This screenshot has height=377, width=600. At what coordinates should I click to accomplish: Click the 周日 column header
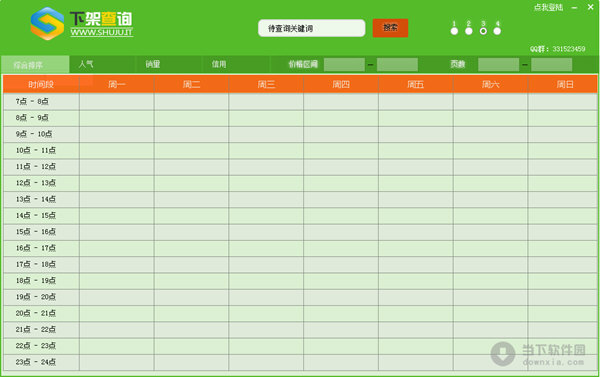[x=562, y=84]
